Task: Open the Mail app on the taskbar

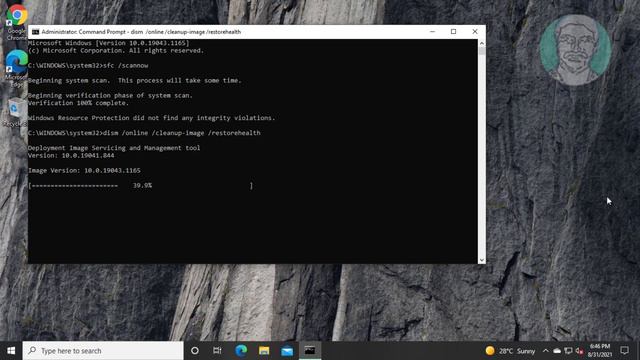Action: coord(287,351)
